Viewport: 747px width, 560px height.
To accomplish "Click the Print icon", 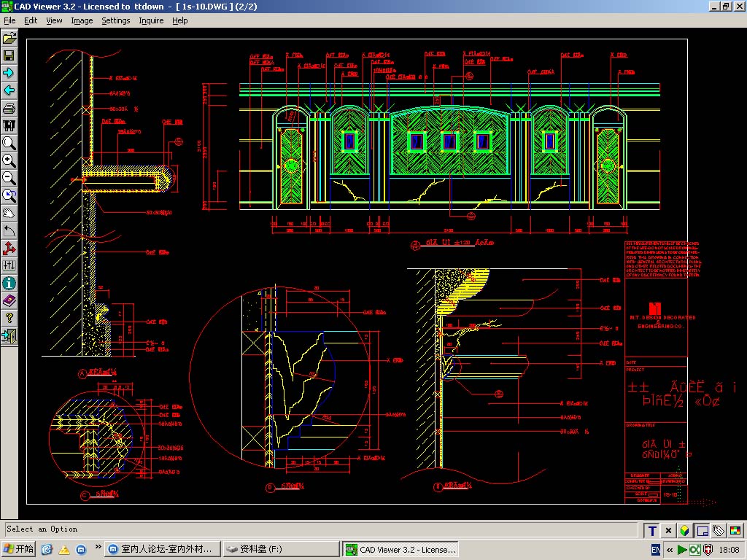I will pos(9,109).
